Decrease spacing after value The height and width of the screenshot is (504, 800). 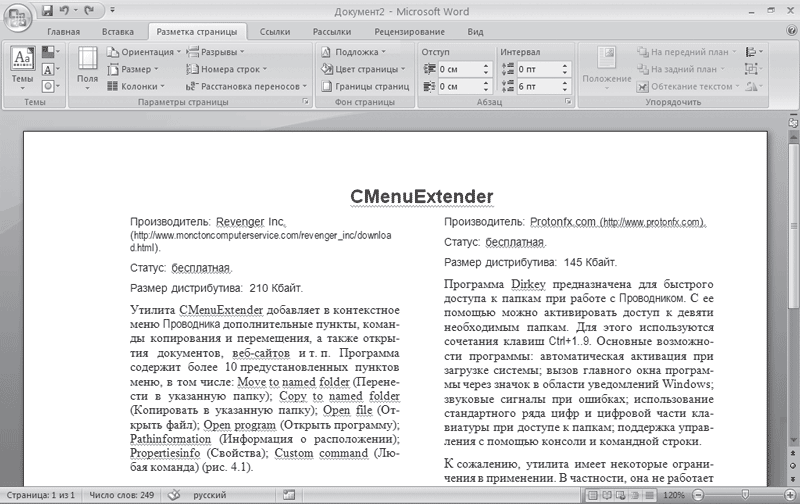pyautogui.click(x=565, y=90)
